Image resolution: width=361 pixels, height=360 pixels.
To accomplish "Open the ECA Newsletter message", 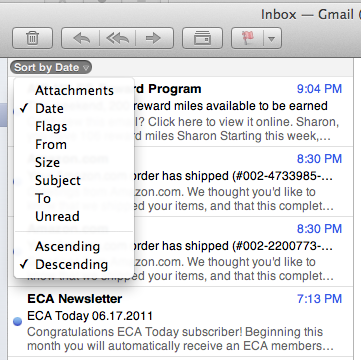I will [180, 322].
